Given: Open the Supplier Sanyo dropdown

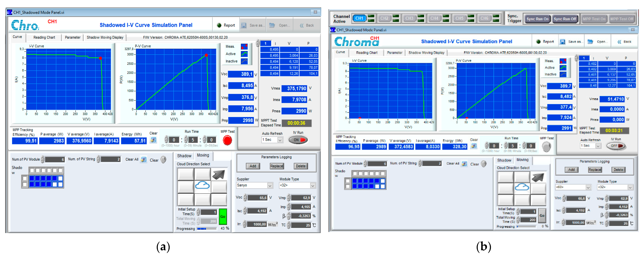Looking at the screenshot, I should pyautogui.click(x=270, y=186).
